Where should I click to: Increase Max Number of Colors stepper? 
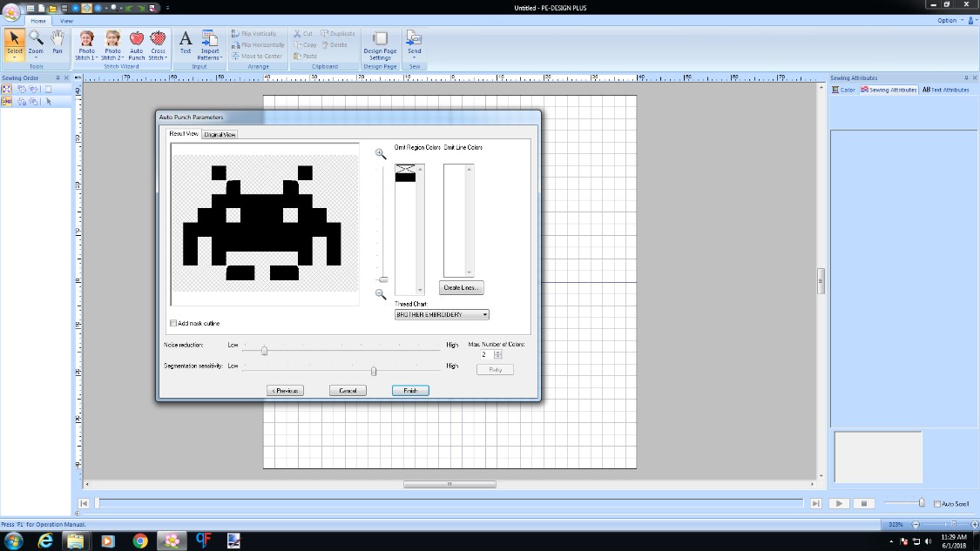point(498,352)
